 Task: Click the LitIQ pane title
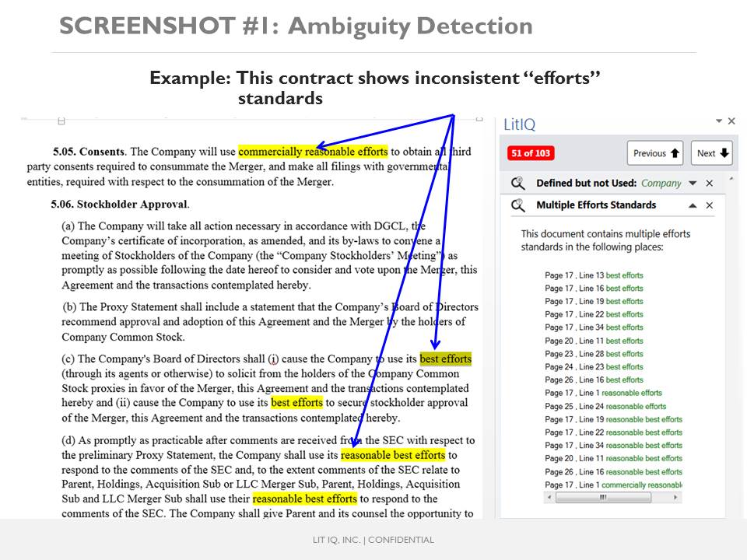point(519,124)
